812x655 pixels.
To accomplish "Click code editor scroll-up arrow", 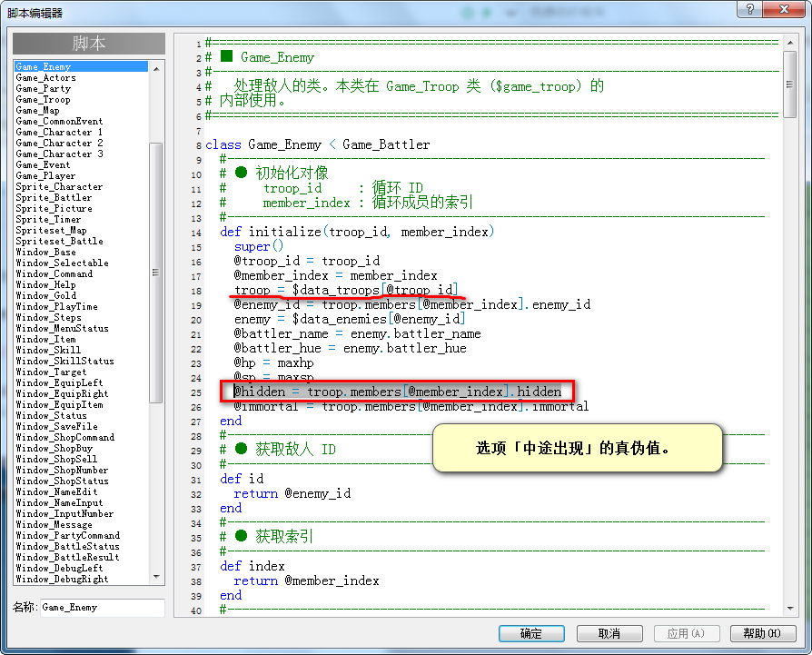I will (789, 43).
